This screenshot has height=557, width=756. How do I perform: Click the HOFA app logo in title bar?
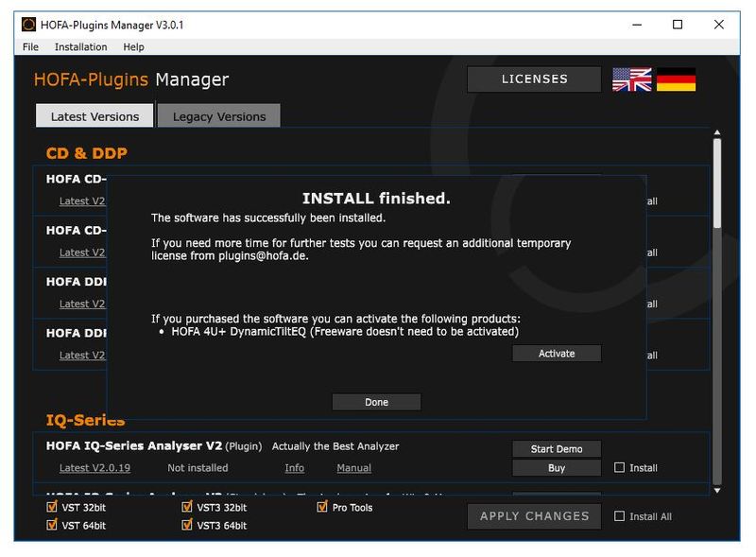point(28,25)
